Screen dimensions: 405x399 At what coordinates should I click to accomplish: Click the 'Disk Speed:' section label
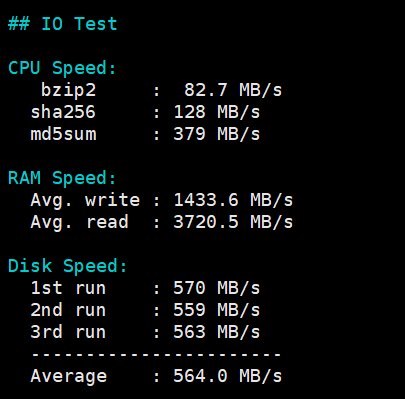(68, 266)
